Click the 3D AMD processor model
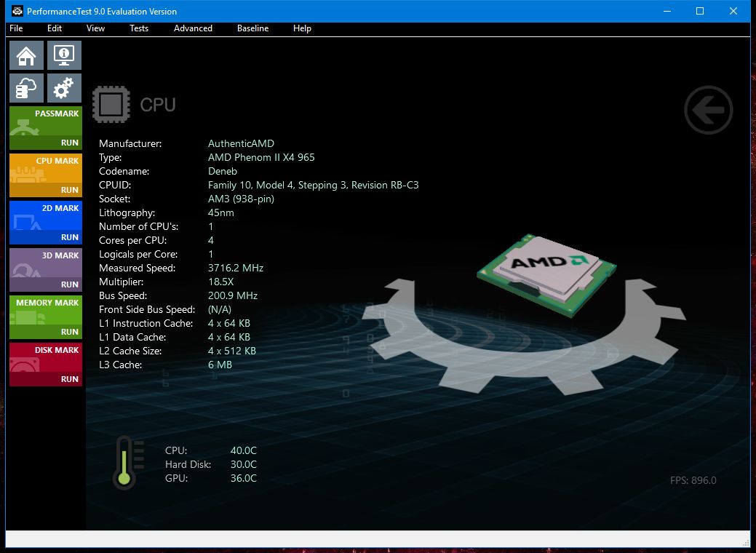 [546, 275]
